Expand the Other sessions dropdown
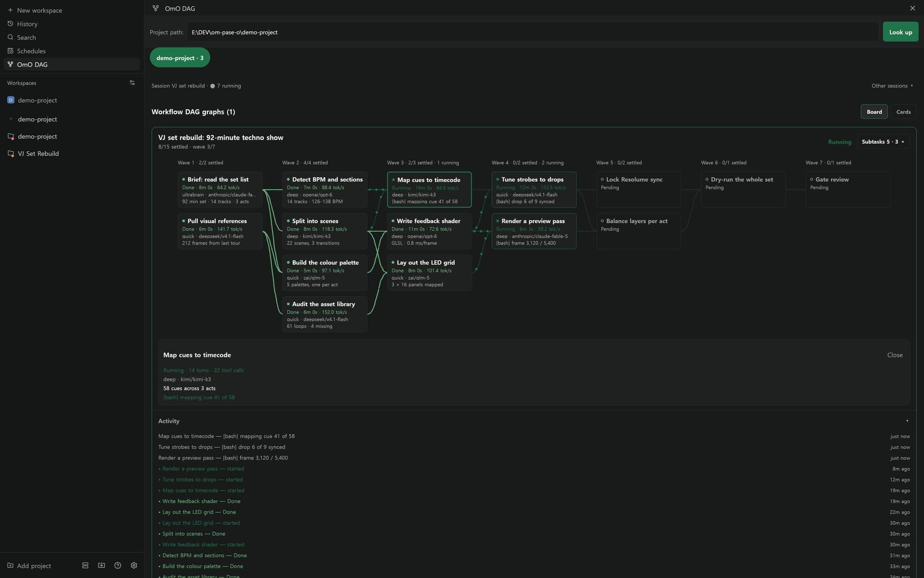Screen dimensions: 924x578 click(x=892, y=86)
